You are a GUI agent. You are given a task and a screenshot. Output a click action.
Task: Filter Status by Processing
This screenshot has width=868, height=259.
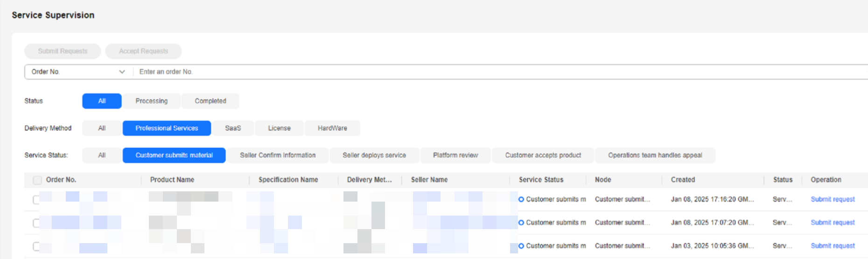tap(152, 101)
